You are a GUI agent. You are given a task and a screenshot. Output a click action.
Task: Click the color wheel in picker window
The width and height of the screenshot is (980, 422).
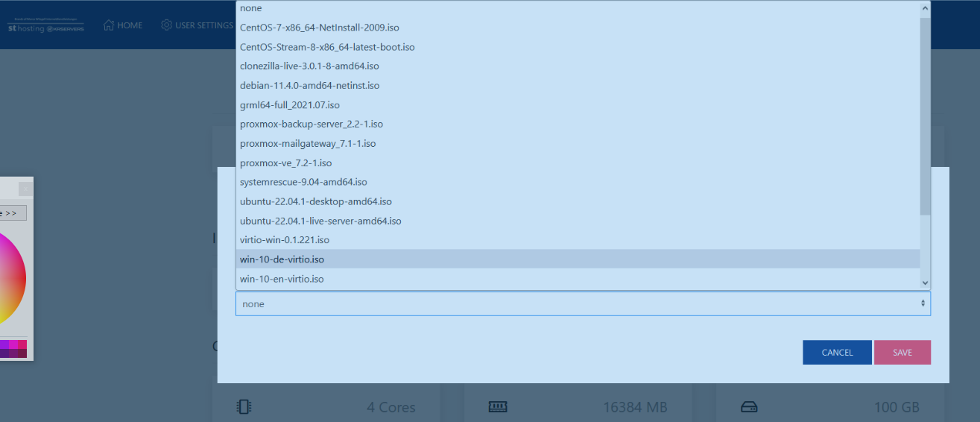point(11,280)
